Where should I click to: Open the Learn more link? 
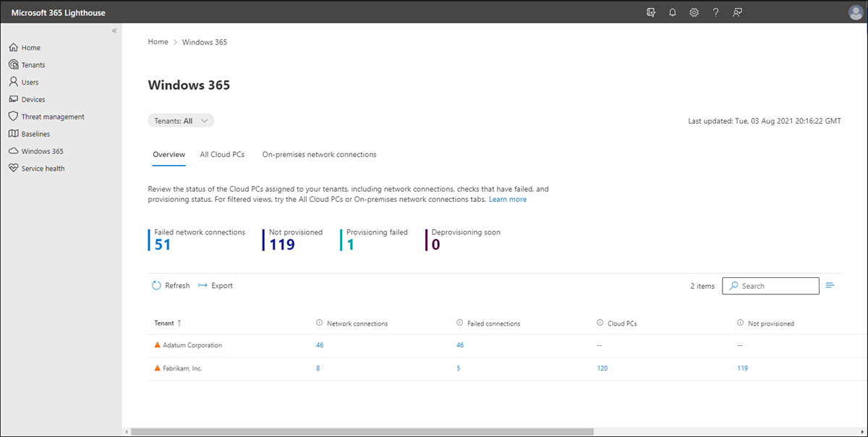pos(508,199)
